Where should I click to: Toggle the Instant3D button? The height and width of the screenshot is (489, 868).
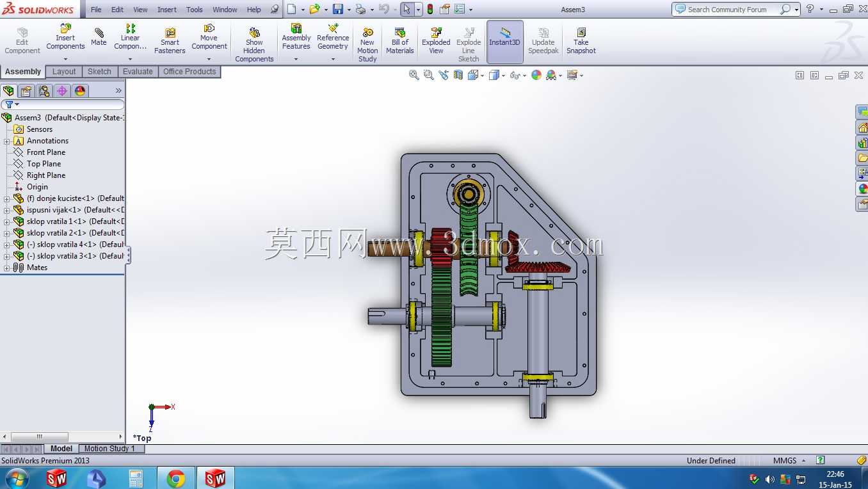505,42
